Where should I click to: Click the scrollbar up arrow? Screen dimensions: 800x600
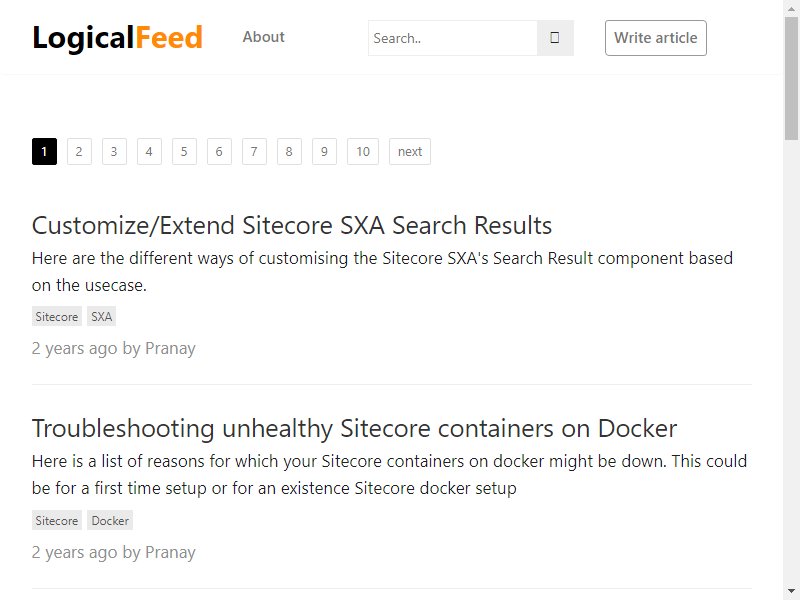click(791, 8)
